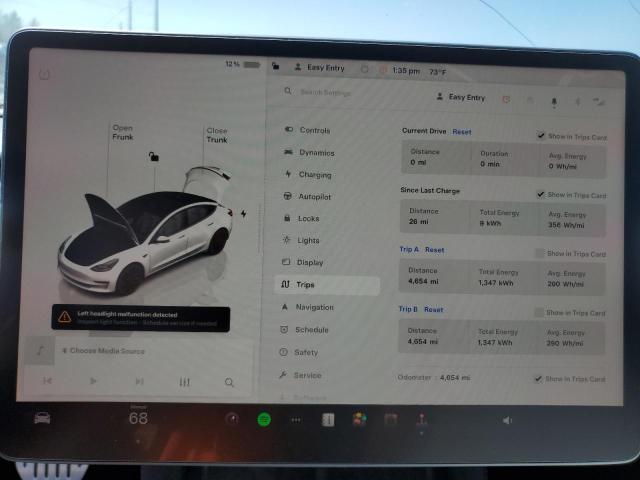640x480 pixels.
Task: Reset Trip A
Action: click(434, 250)
